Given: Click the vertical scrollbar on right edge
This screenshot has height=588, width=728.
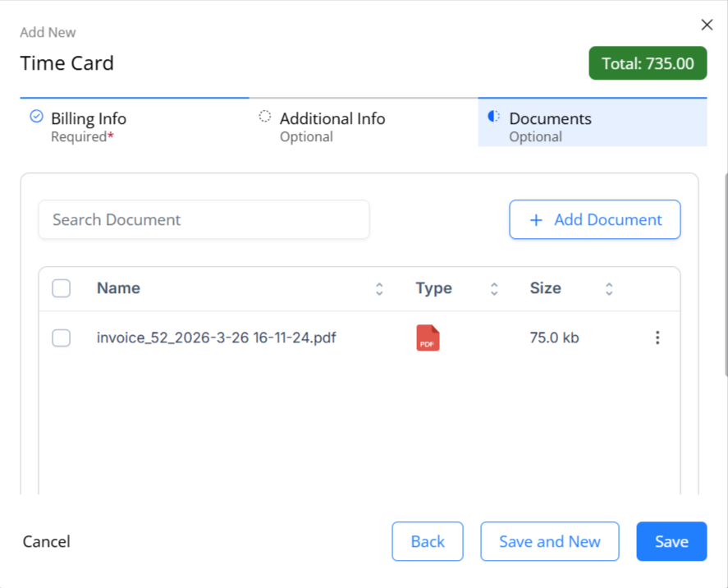Looking at the screenshot, I should click(726, 274).
